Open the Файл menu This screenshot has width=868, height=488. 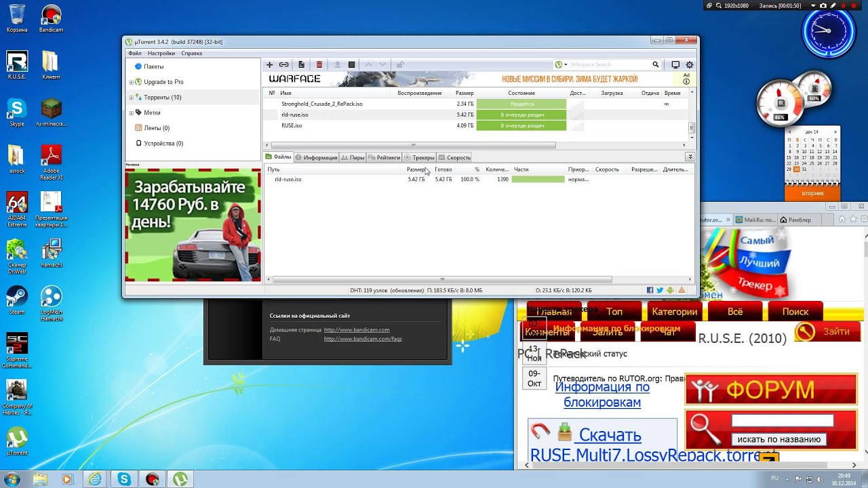point(134,53)
